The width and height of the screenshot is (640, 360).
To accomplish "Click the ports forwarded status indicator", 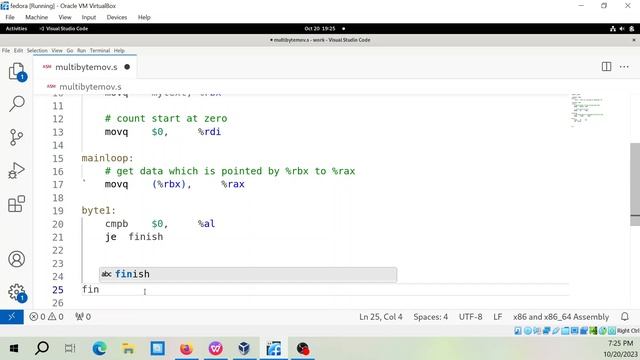I will pos(83,317).
